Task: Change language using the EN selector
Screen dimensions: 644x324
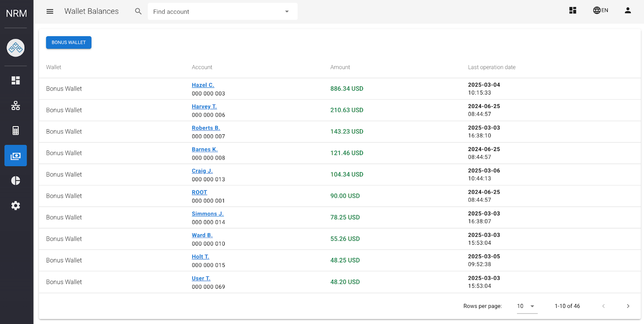Action: pyautogui.click(x=600, y=10)
